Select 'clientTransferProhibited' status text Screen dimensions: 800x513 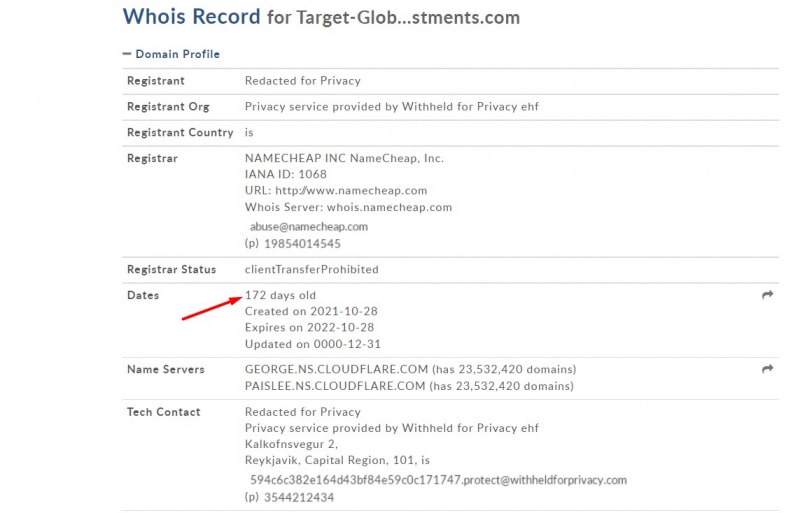click(312, 270)
